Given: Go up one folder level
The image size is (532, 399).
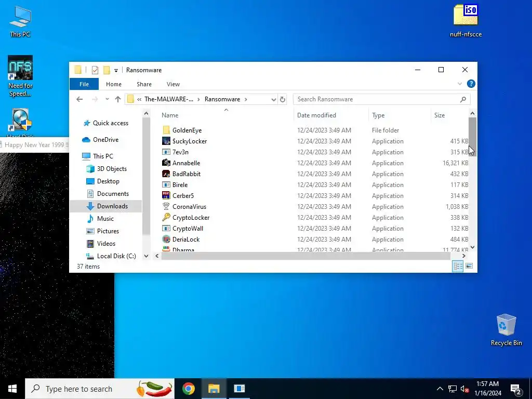Looking at the screenshot, I should pyautogui.click(x=118, y=99).
